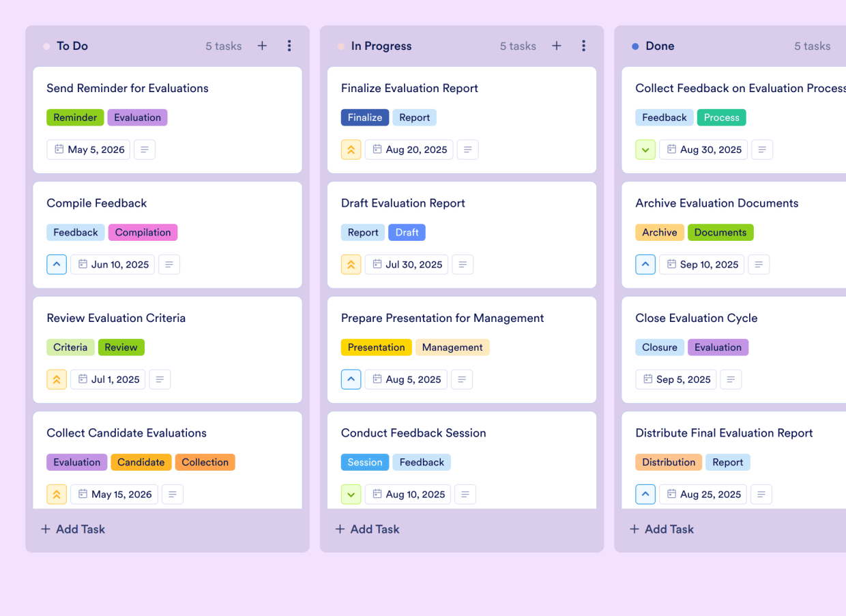Image resolution: width=846 pixels, height=616 pixels.
Task: Open the double-chevron priority on Draft Evaluation Report
Action: [351, 264]
